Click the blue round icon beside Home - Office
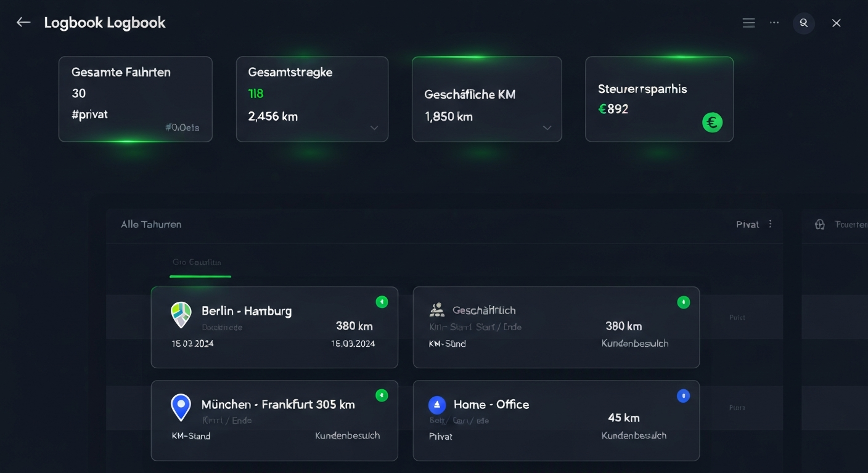This screenshot has width=868, height=473. [x=436, y=405]
